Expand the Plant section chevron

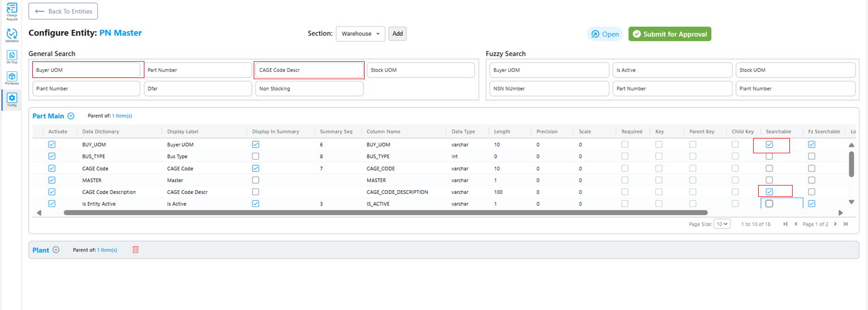coord(55,250)
